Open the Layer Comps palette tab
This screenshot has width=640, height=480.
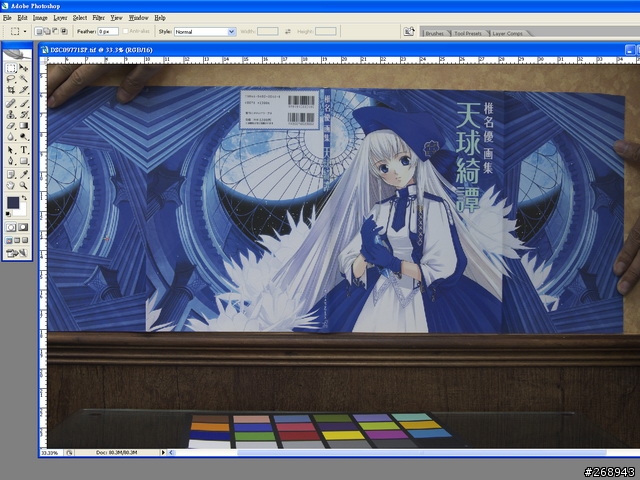[x=507, y=33]
